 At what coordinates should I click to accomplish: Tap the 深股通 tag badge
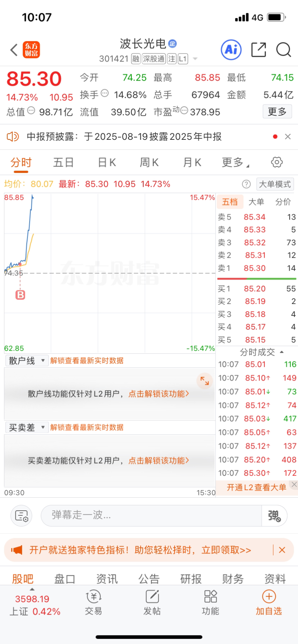point(154,59)
